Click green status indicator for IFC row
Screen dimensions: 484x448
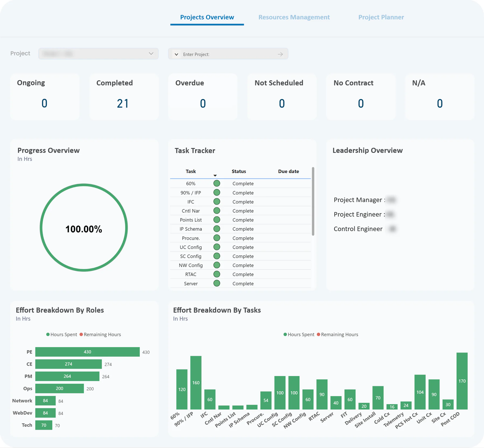click(x=217, y=202)
